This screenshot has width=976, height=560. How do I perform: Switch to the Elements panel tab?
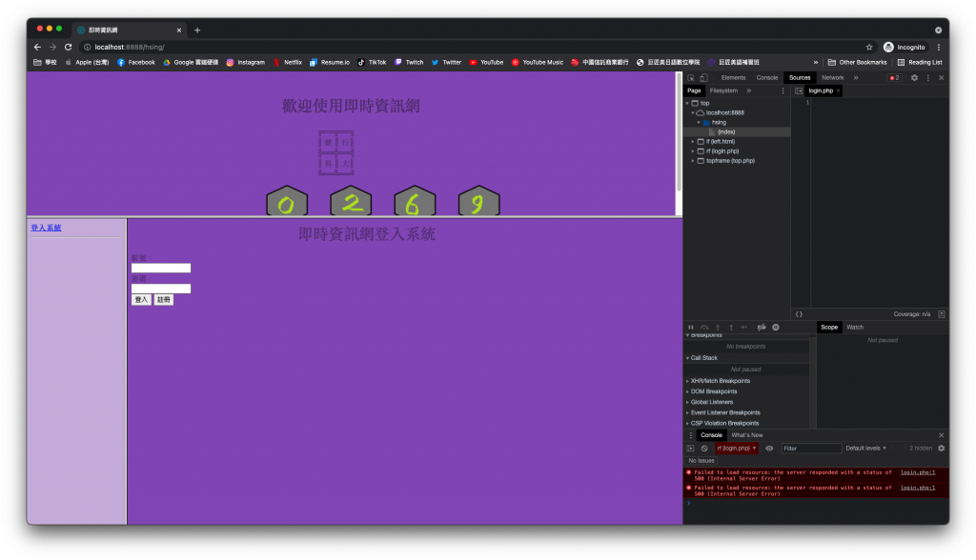click(x=733, y=78)
